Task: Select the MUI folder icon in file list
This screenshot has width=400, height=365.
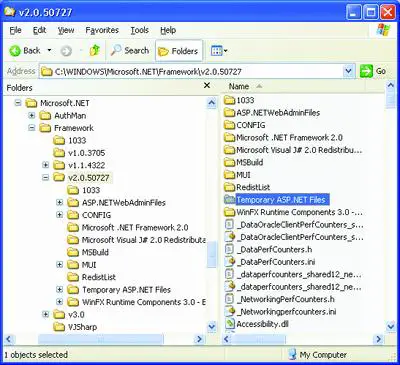Action: pos(230,175)
